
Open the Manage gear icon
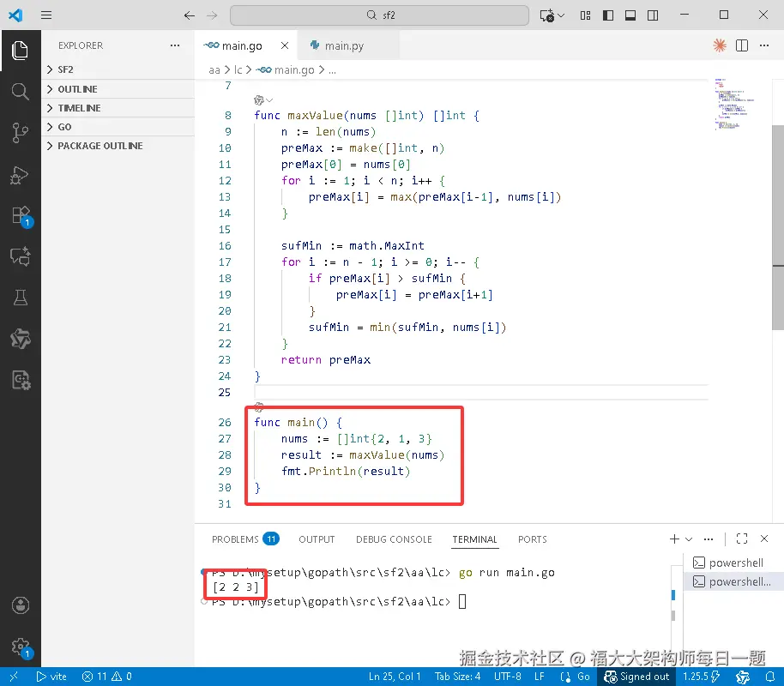pyautogui.click(x=21, y=647)
